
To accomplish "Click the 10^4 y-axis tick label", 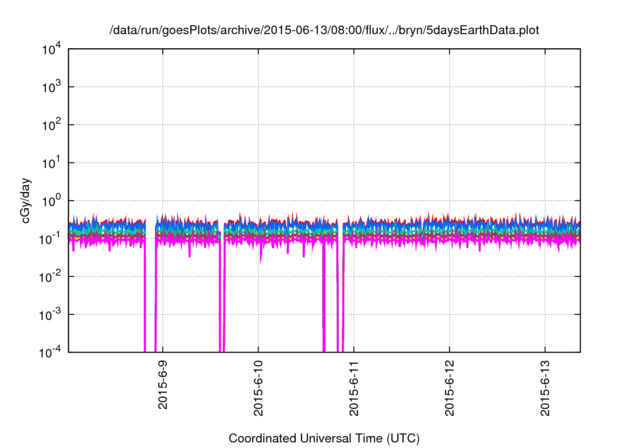I will click(x=51, y=49).
